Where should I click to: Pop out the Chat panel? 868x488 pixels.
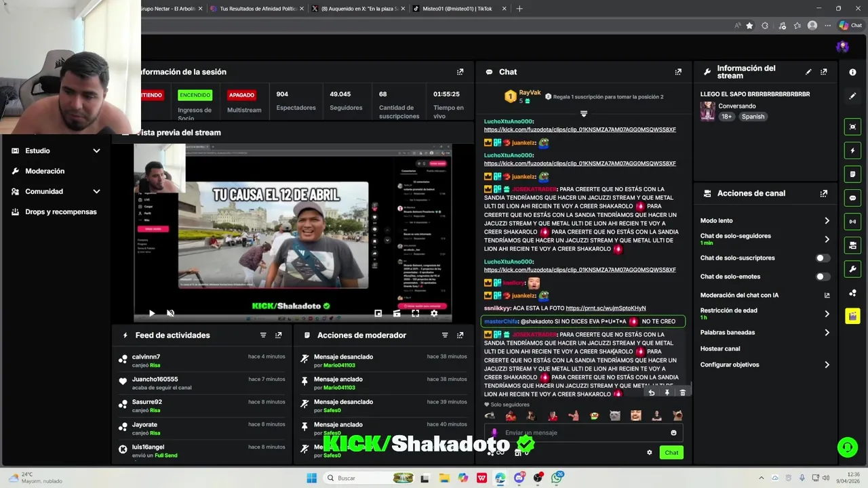tap(678, 72)
